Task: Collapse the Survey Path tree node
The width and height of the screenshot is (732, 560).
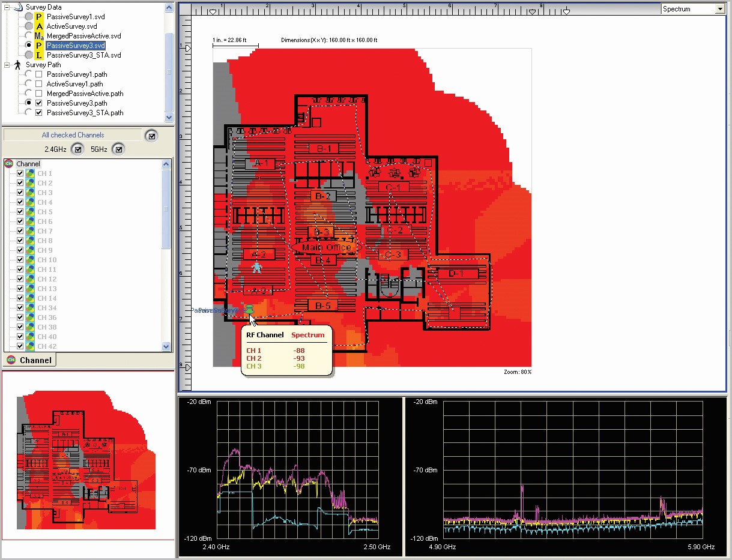Action: (7, 65)
